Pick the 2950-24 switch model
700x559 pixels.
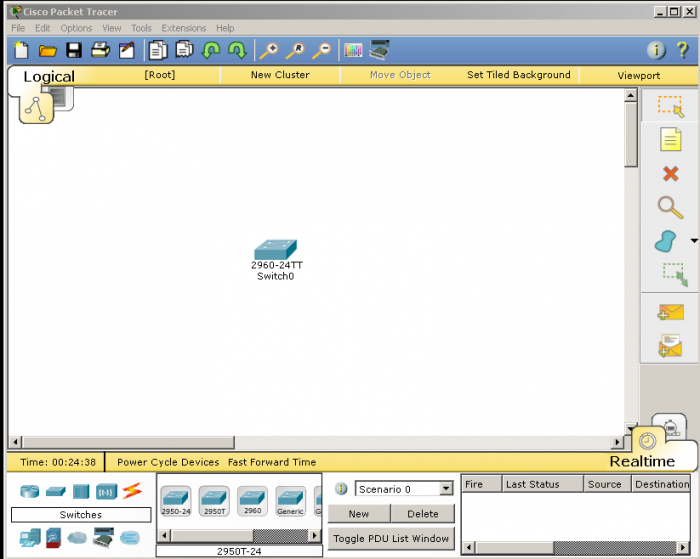[x=176, y=501]
